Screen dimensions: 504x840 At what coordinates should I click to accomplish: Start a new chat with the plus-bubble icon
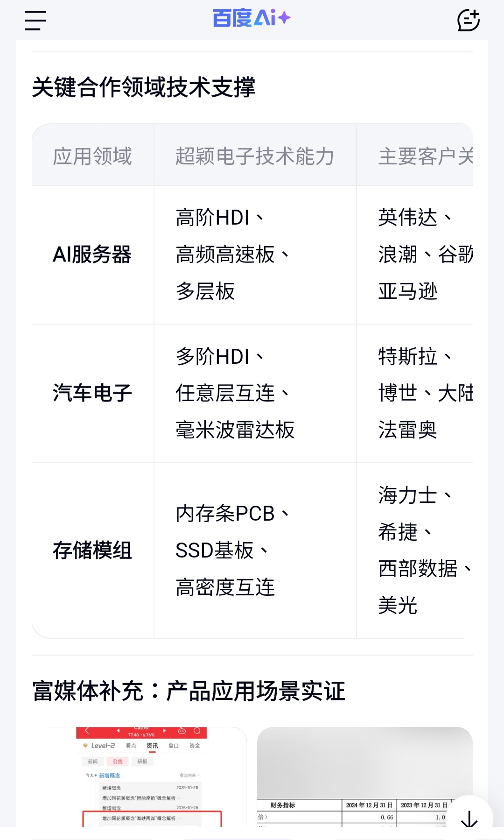[x=468, y=21]
